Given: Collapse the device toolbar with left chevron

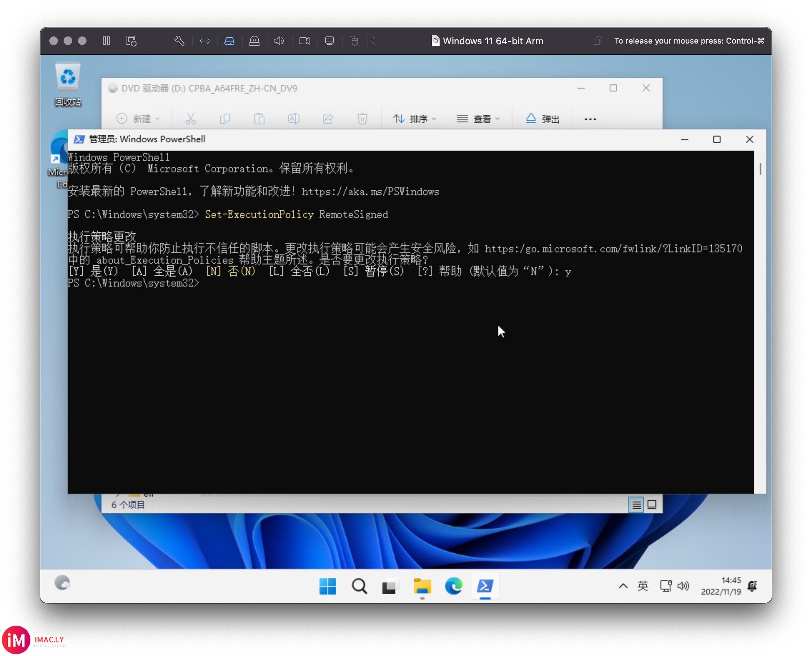Looking at the screenshot, I should [373, 41].
